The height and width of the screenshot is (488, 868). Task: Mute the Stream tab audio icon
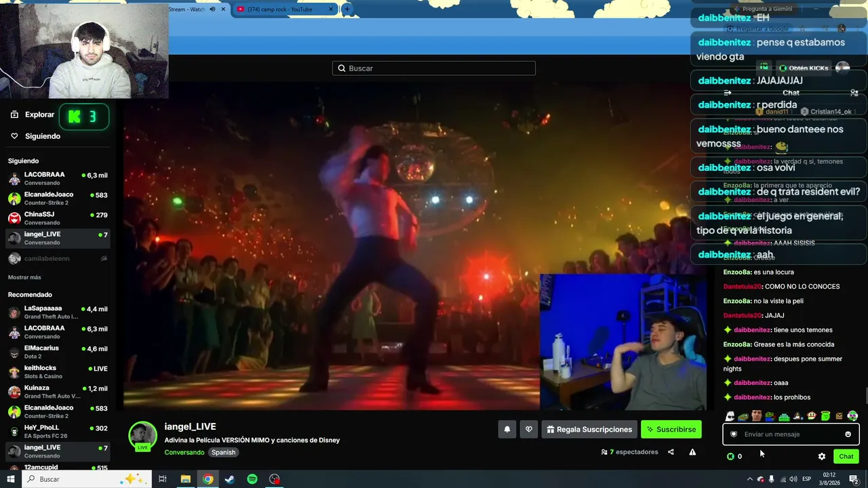[x=212, y=9]
